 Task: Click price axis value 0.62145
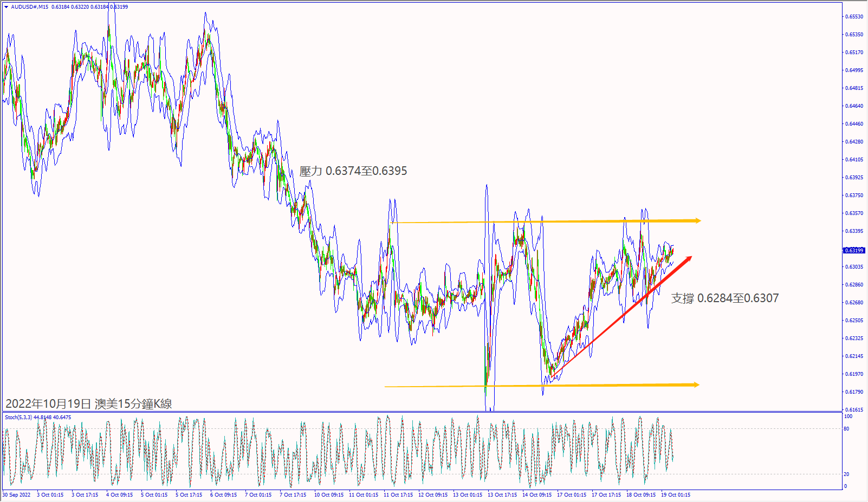pyautogui.click(x=854, y=356)
